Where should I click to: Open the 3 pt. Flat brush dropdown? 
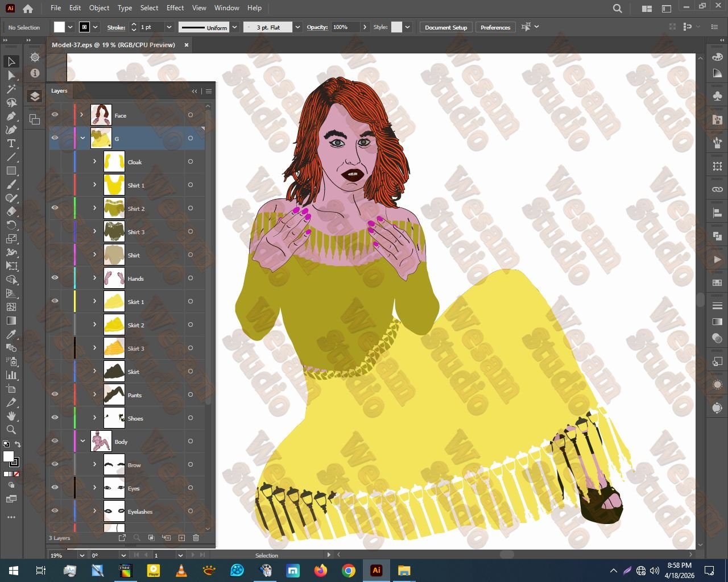coord(297,27)
